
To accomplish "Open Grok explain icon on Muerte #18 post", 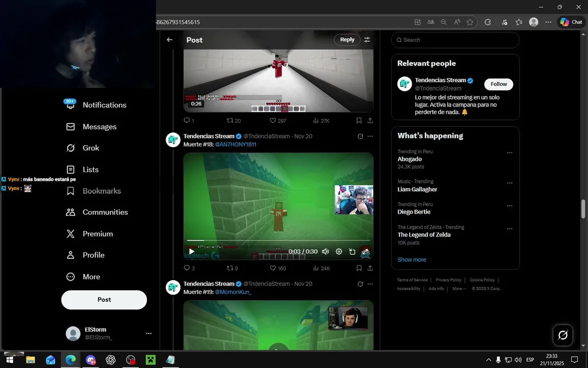I will pyautogui.click(x=360, y=136).
